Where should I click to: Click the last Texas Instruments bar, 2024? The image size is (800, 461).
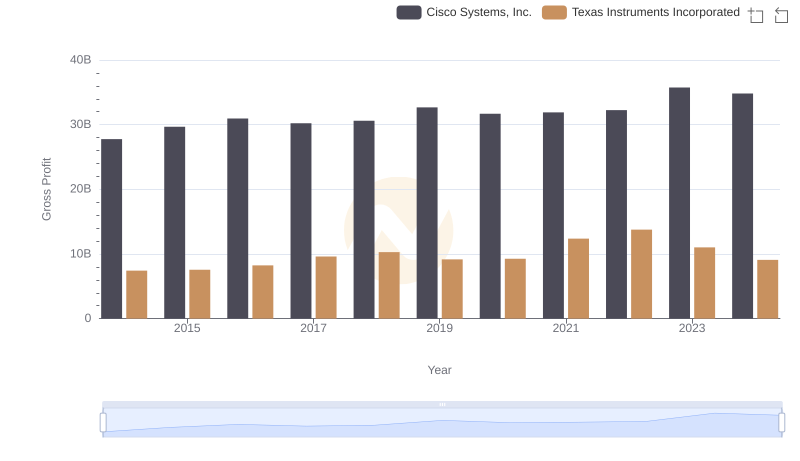[767, 289]
